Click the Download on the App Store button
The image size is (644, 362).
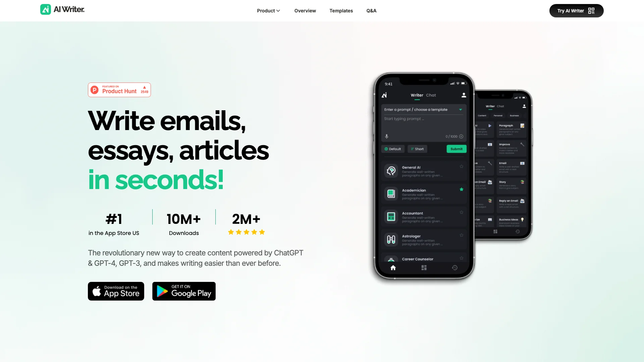(116, 291)
